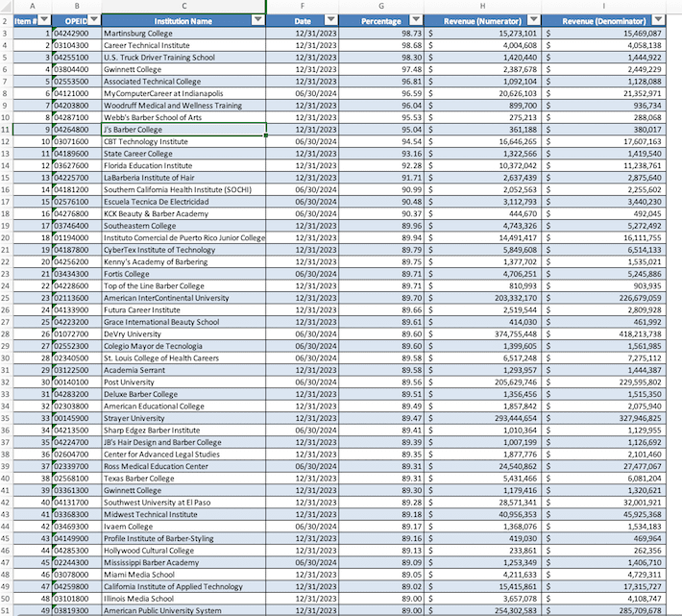Select 'Ross Medical Education Center' cell
Viewport: 682px width, 616px height.
click(183, 466)
